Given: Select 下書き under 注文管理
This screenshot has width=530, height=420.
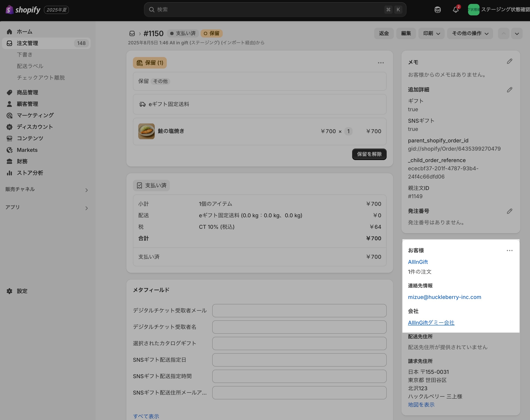Looking at the screenshot, I should coord(25,55).
